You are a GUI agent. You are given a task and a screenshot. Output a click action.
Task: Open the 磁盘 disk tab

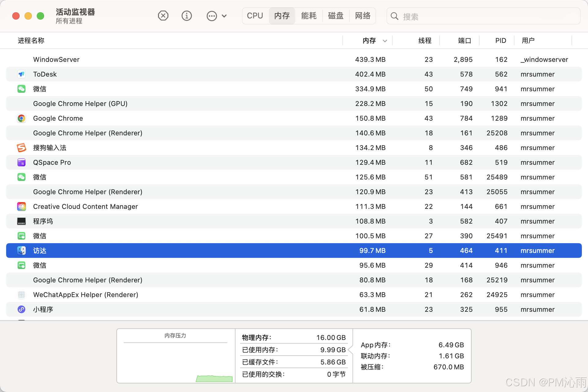click(336, 16)
